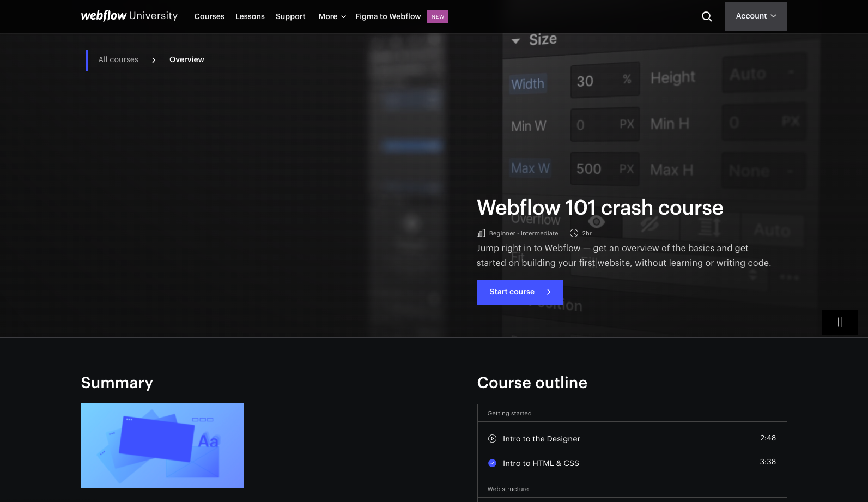The width and height of the screenshot is (868, 502).
Task: Click the breadcrumb chevron after All courses
Action: pos(154,60)
